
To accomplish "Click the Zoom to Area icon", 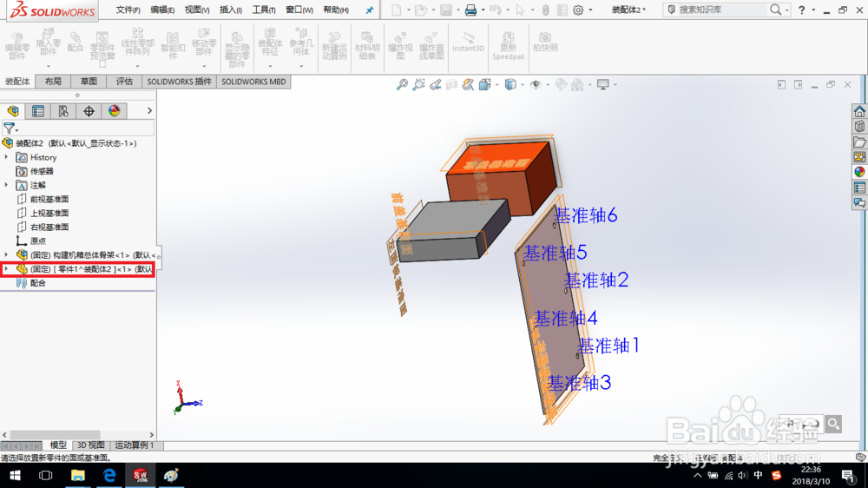I will point(418,85).
